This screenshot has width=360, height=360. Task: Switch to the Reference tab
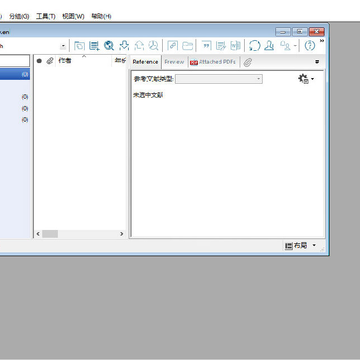coord(145,62)
